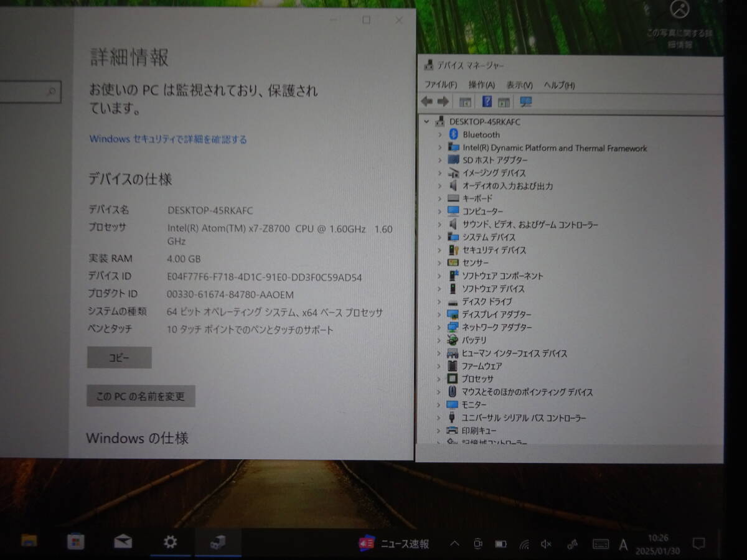This screenshot has height=560, width=747.
Task: Click the muted volume tray icon
Action: [546, 544]
